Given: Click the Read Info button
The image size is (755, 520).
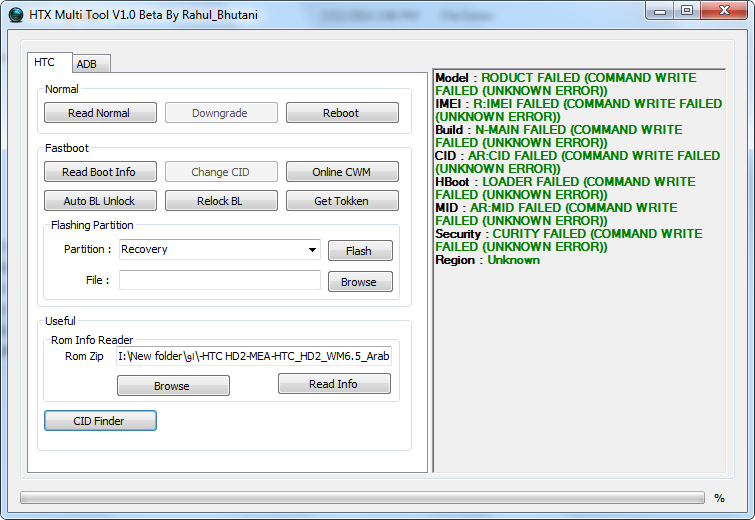Looking at the screenshot, I should click(x=334, y=384).
